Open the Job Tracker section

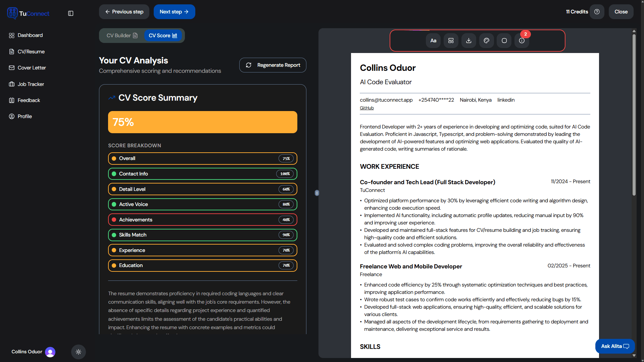(x=30, y=84)
